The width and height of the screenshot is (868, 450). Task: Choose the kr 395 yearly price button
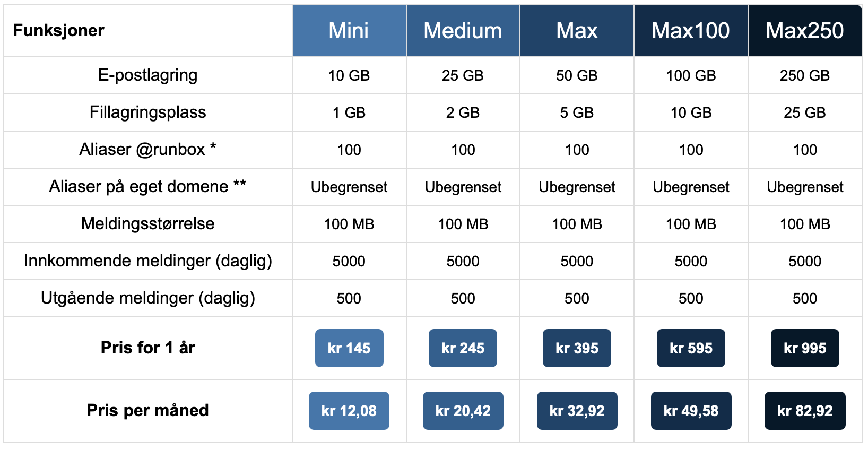pyautogui.click(x=577, y=348)
